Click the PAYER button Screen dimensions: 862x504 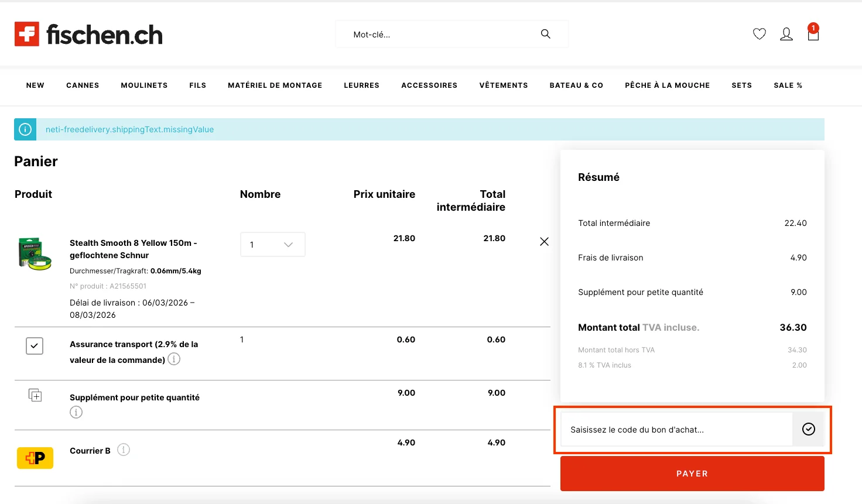coord(692,473)
